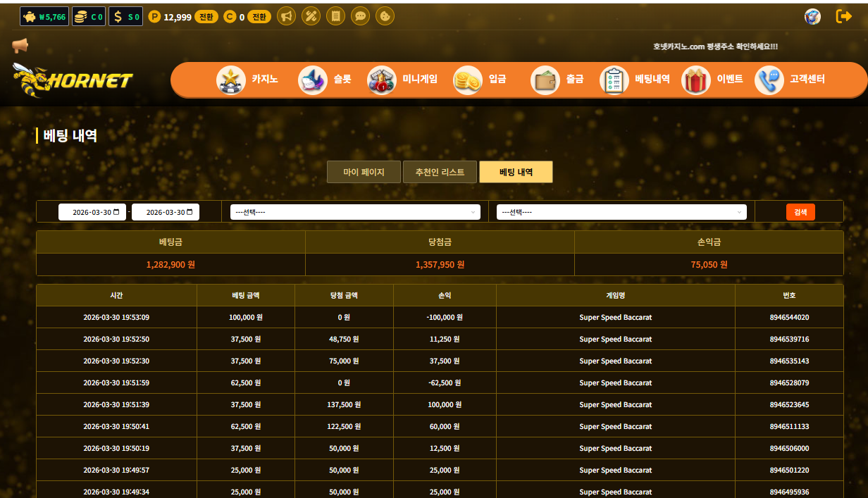Expand the first ---선택--- dropdown
The image size is (868, 498).
tap(355, 212)
